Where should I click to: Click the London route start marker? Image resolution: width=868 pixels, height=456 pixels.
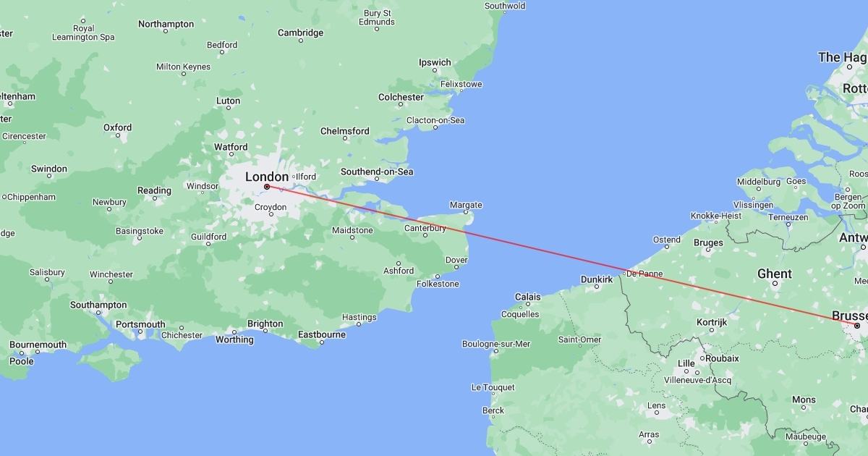coord(267,187)
